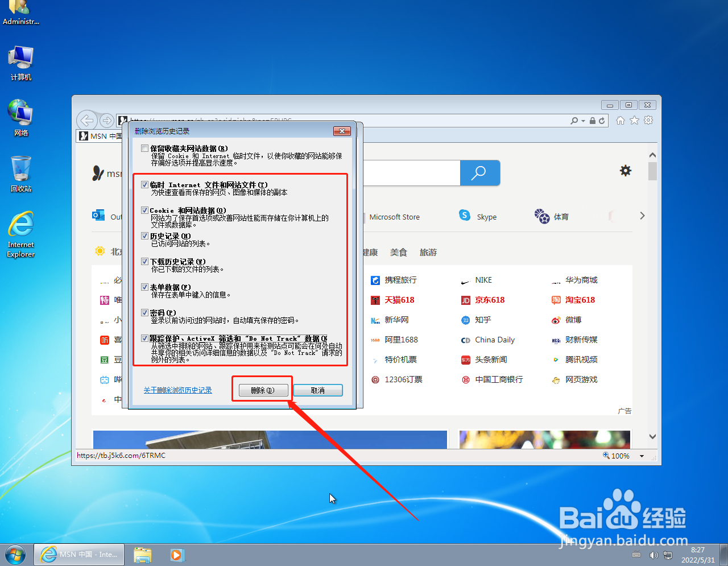Open the 计算机 desktop icon

21,64
